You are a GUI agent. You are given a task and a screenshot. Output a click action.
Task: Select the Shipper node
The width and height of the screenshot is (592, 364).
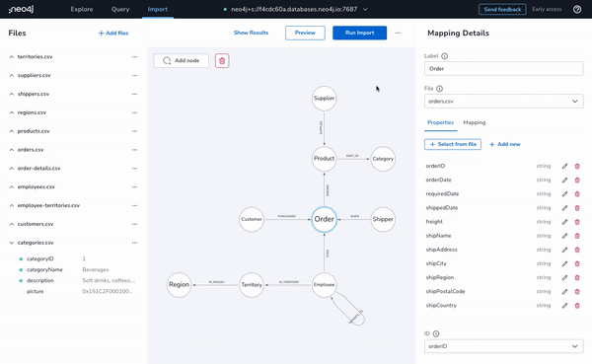(x=383, y=219)
